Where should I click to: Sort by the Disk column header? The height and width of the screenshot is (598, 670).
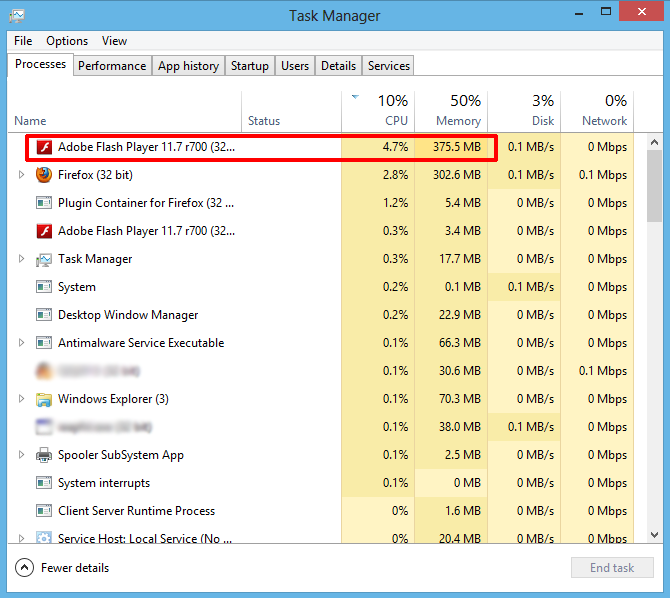[x=524, y=112]
